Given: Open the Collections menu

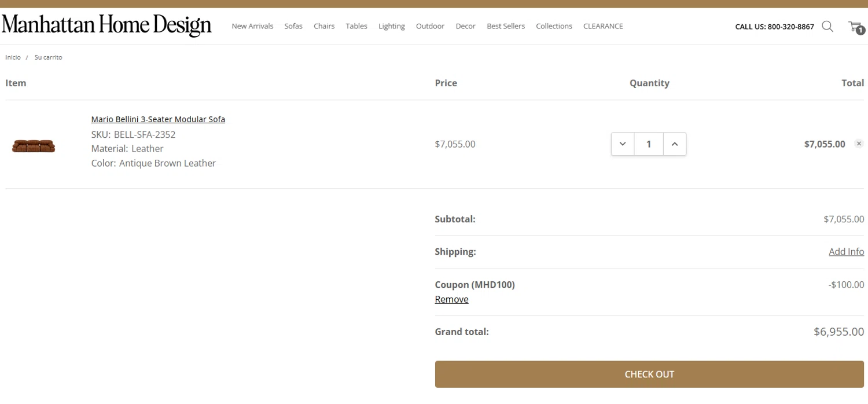Looking at the screenshot, I should [554, 26].
